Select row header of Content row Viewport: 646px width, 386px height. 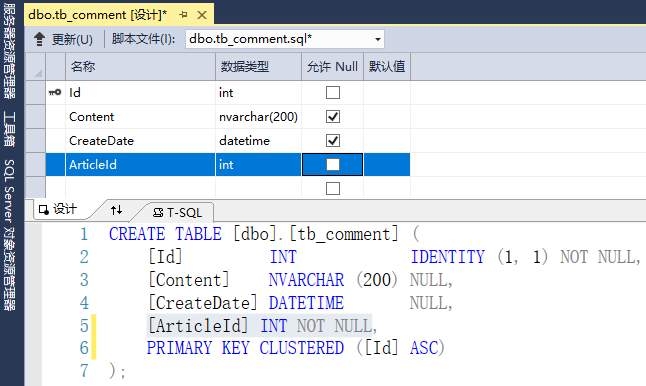tap(35, 117)
